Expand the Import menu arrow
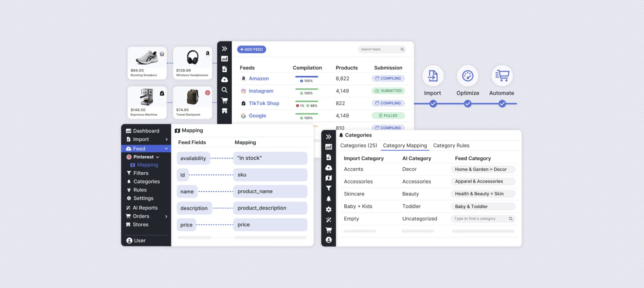Screen dimensions: 644x288 coord(166,139)
